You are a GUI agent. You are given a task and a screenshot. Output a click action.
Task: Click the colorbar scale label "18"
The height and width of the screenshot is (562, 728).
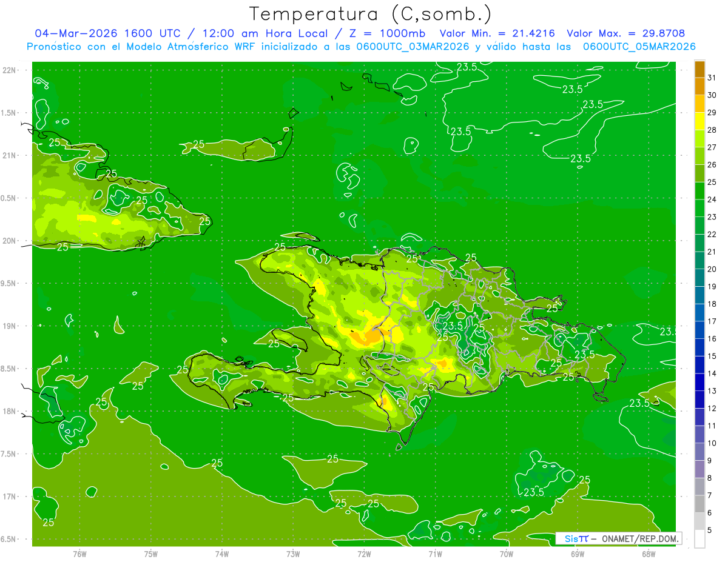pyautogui.click(x=712, y=304)
